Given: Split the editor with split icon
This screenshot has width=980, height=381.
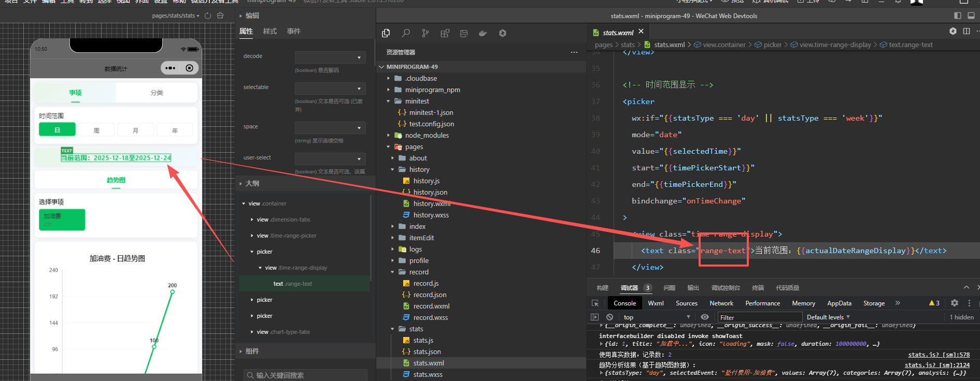Looking at the screenshot, I should 967,31.
